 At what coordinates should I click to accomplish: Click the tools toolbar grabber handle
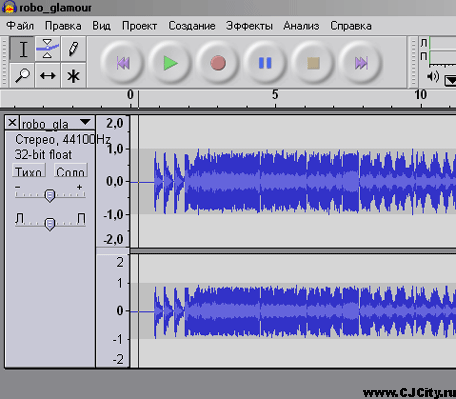pyautogui.click(x=4, y=62)
